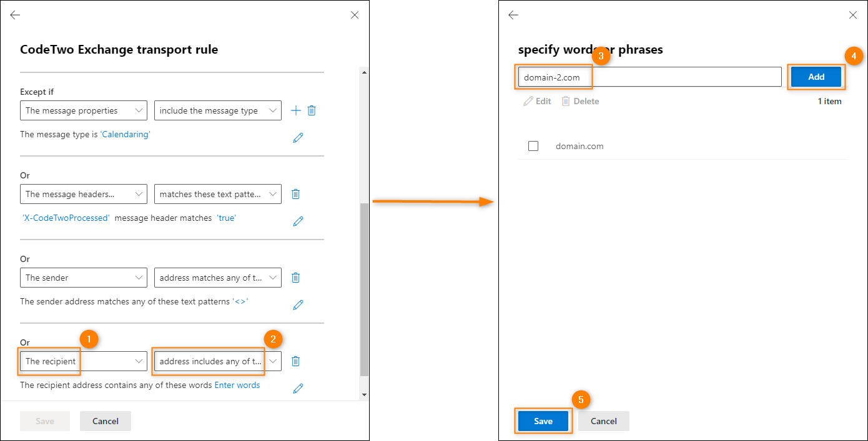
Task: Open 'matches these text patterns' dropdown
Action: tap(218, 194)
